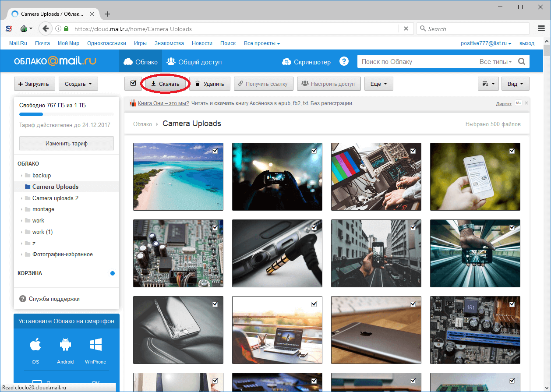Click the iOS Apple app icon
Image resolution: width=551 pixels, height=392 pixels.
pyautogui.click(x=35, y=345)
